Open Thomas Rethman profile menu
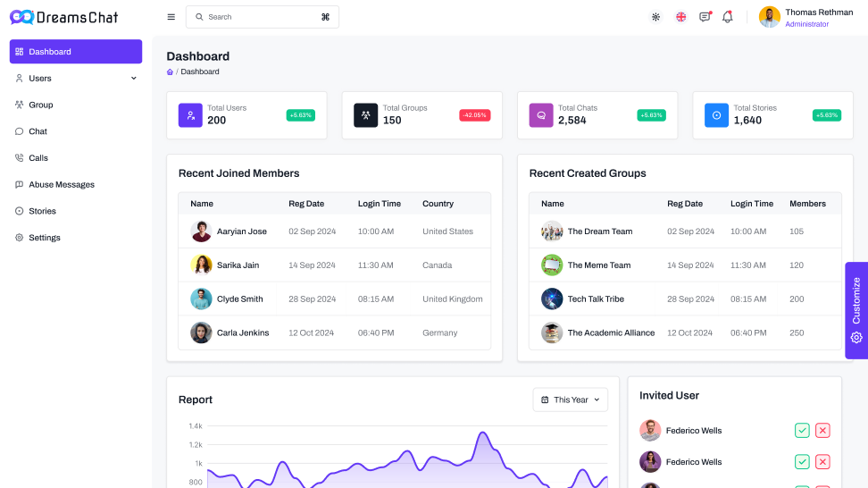The width and height of the screenshot is (868, 488). 805,17
